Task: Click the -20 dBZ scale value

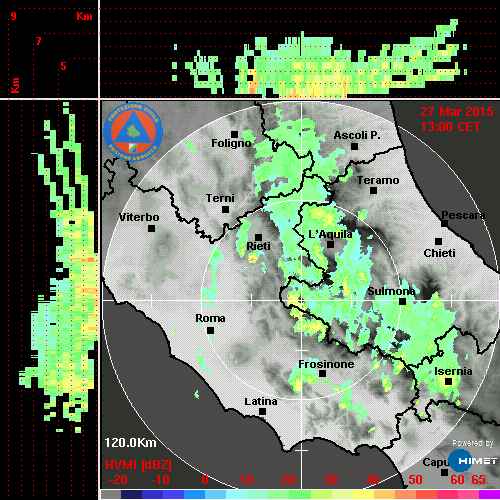Action: [118, 480]
